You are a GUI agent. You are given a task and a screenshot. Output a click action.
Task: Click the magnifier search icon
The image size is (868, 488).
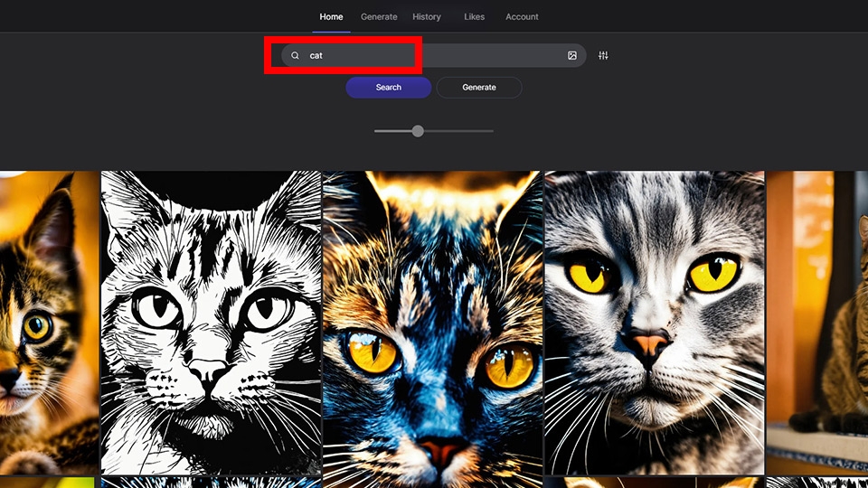point(295,55)
